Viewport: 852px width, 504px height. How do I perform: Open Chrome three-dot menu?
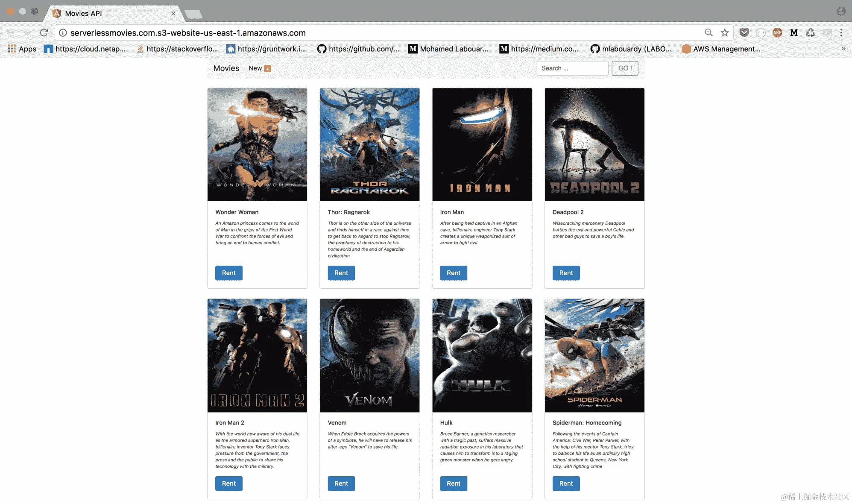click(x=841, y=32)
